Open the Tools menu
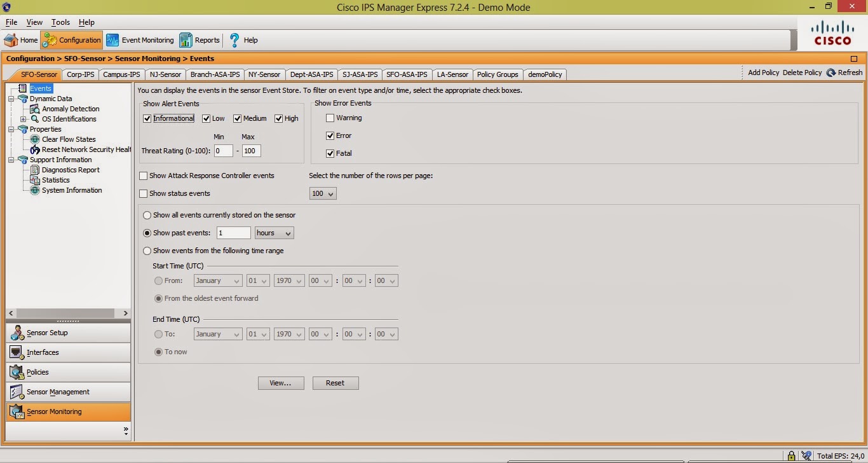This screenshot has width=868, height=463. point(60,22)
